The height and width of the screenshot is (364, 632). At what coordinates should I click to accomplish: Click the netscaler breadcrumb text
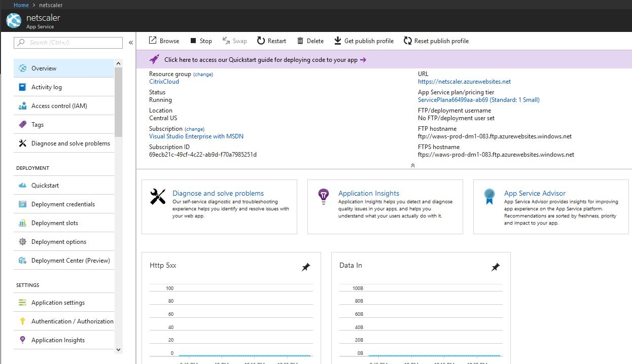51,5
